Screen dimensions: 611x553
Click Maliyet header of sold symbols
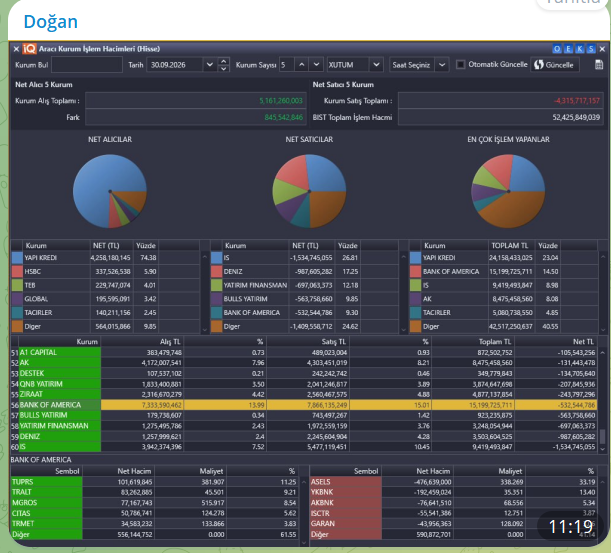[489, 471]
